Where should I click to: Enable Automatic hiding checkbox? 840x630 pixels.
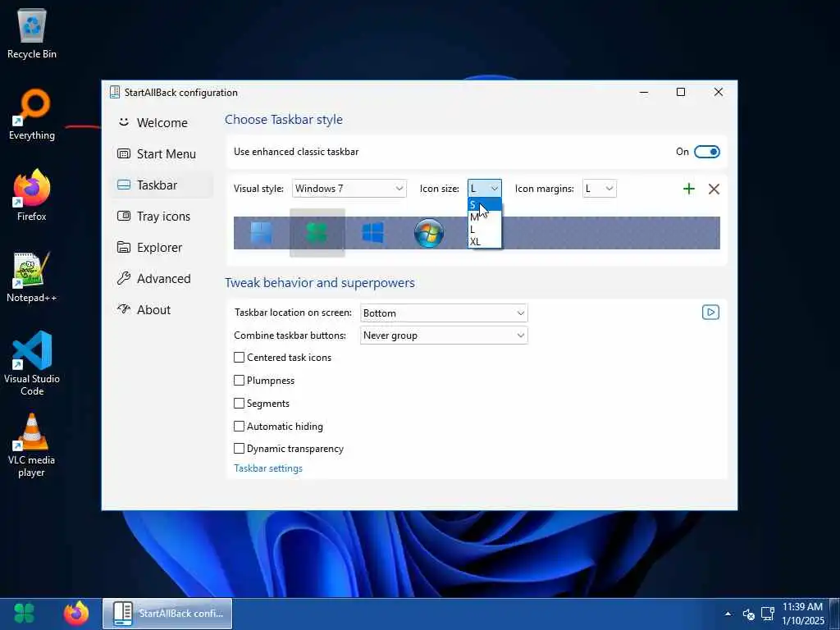(x=239, y=427)
